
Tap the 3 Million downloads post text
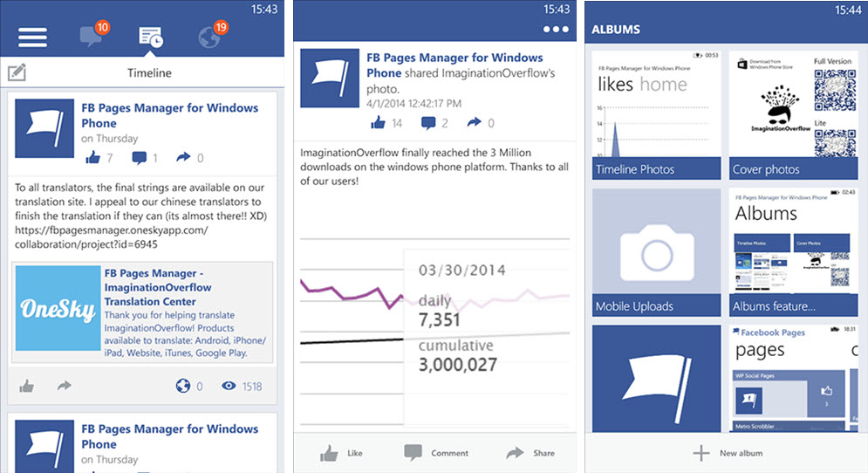click(434, 167)
